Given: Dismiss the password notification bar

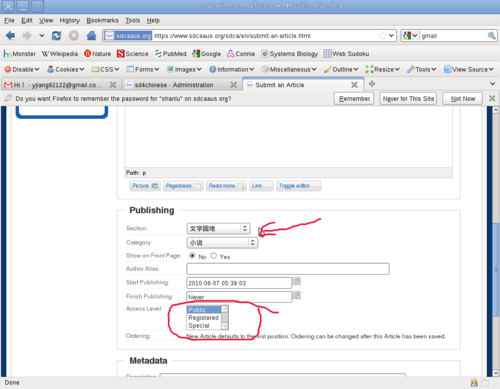Looking at the screenshot, I should click(x=492, y=98).
